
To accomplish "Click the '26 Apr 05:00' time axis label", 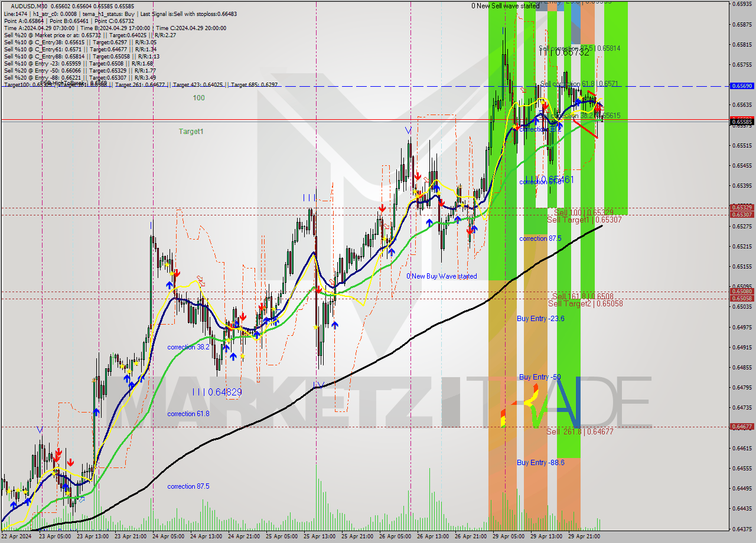I will (x=396, y=537).
